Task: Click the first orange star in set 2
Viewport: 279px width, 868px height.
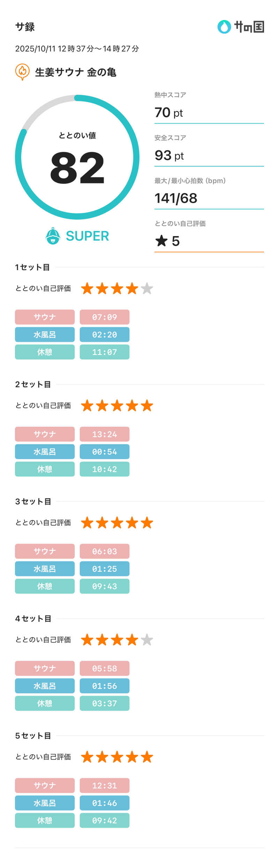Action: tap(87, 406)
